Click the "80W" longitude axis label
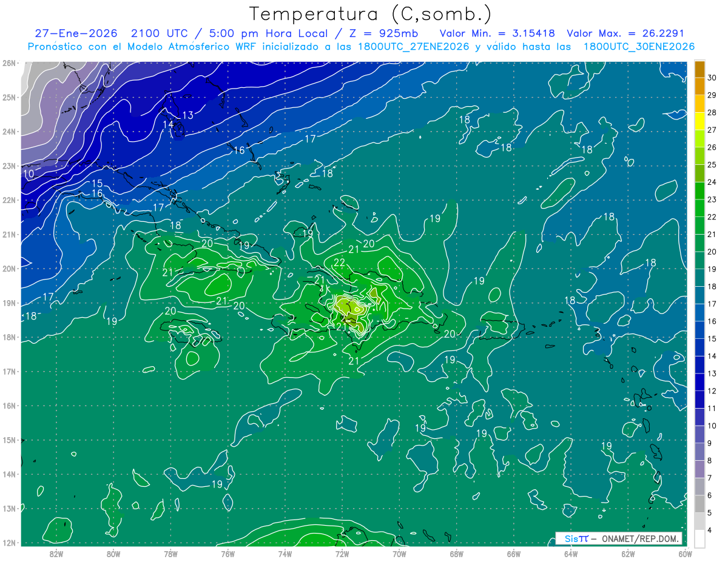The image size is (728, 562). [x=113, y=553]
